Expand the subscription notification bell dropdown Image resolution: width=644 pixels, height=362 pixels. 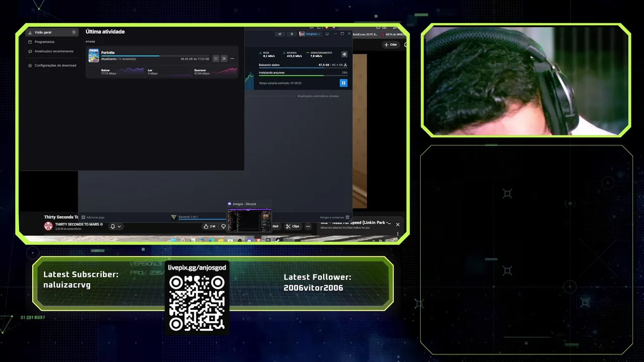pos(116,226)
